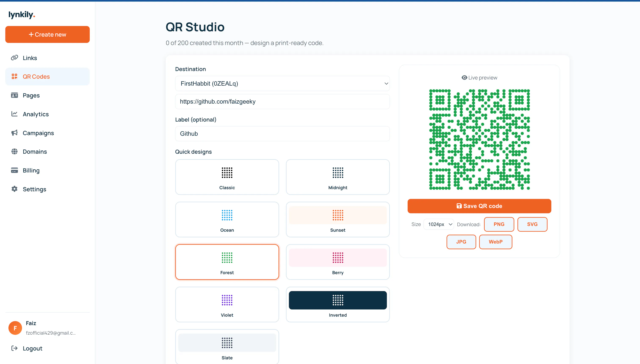Image resolution: width=640 pixels, height=364 pixels.
Task: Navigate to Analytics
Action: click(48, 114)
